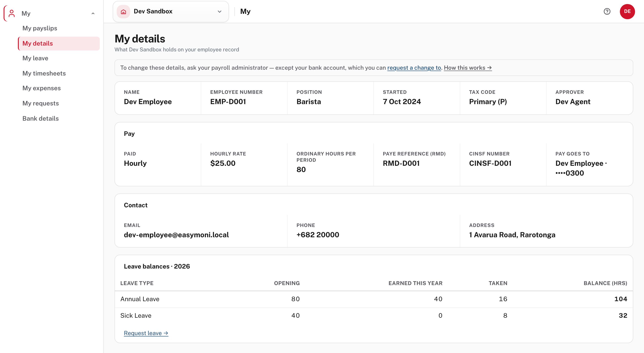
Task: Click the address 1 Avarua Road, Rarotonga
Action: [x=512, y=235]
